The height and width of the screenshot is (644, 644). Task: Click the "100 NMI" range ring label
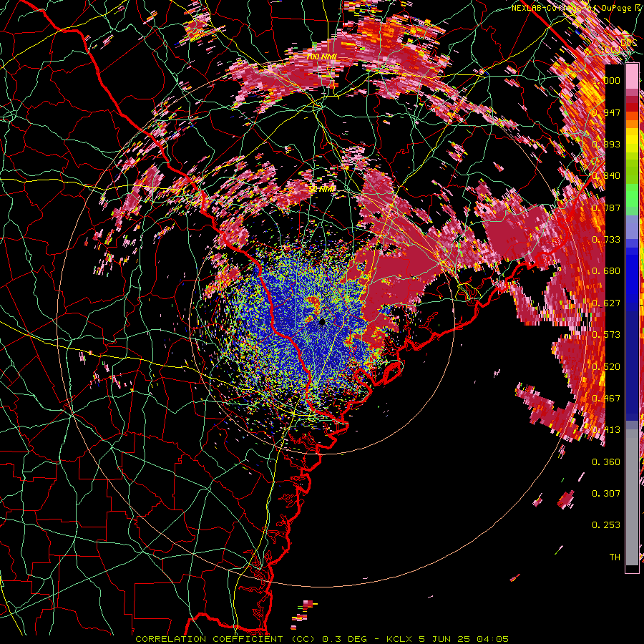[x=321, y=57]
